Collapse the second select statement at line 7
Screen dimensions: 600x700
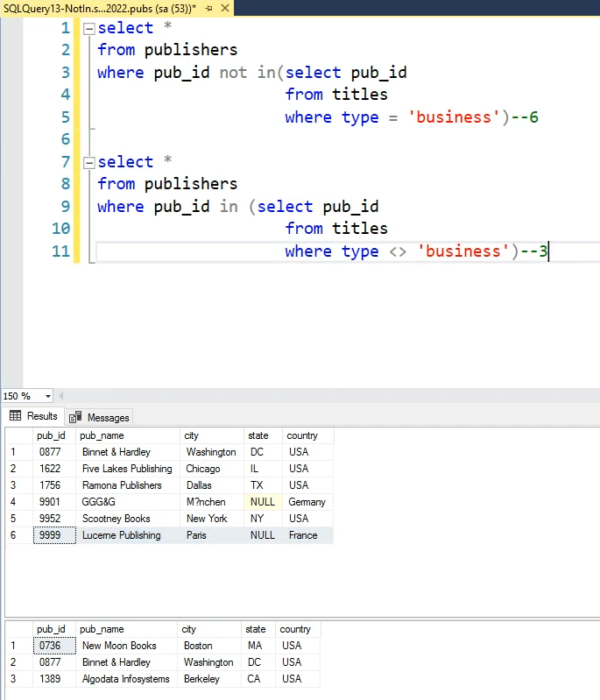(89, 163)
